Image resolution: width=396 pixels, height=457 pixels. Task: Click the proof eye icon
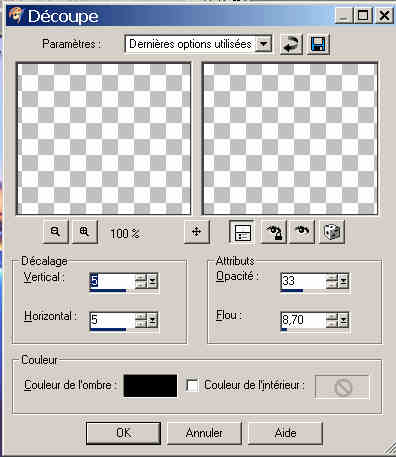pos(302,231)
